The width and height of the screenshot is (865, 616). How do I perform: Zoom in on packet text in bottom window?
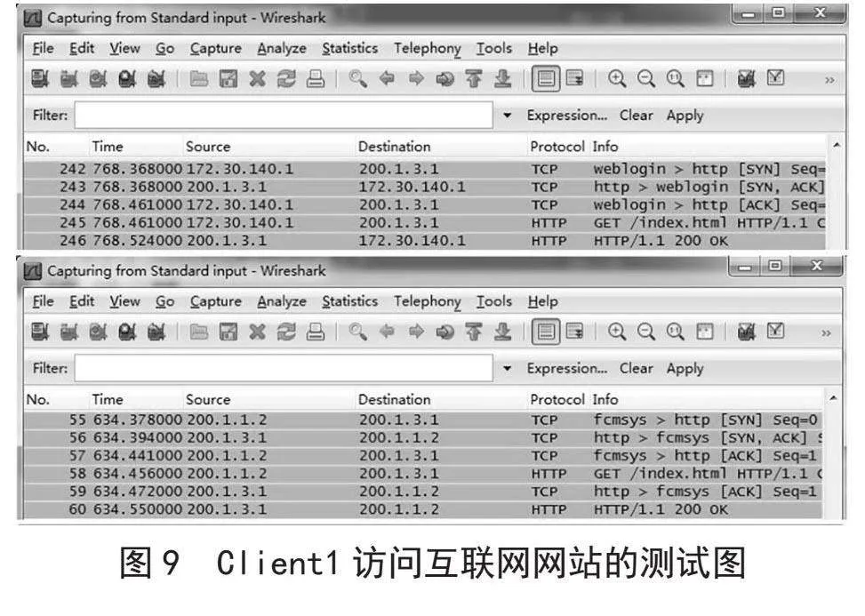click(617, 332)
